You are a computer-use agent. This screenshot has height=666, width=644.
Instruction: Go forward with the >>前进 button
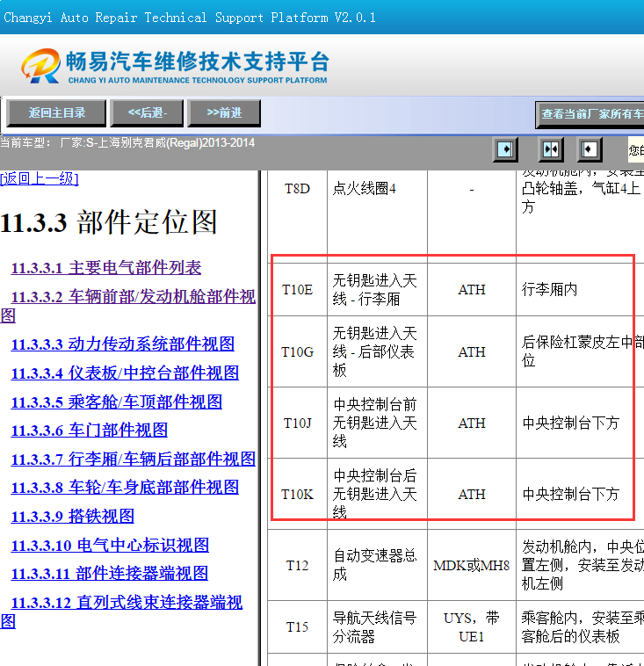pos(224,113)
